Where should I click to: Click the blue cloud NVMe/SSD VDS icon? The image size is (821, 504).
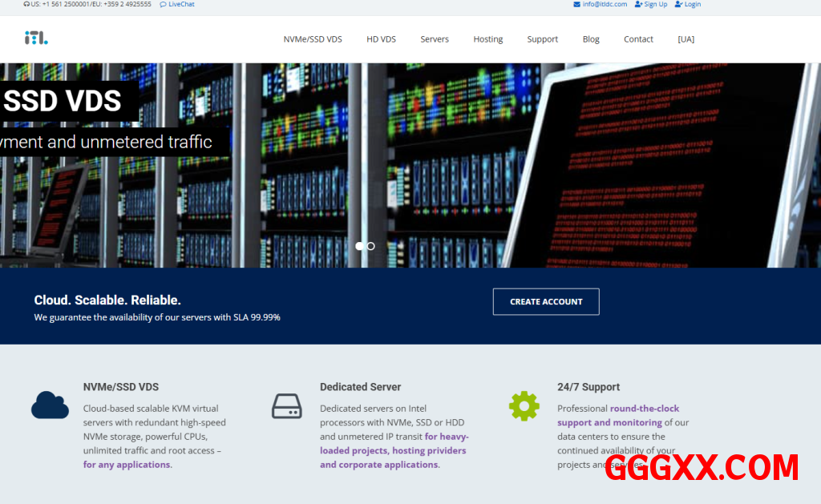[x=50, y=405]
